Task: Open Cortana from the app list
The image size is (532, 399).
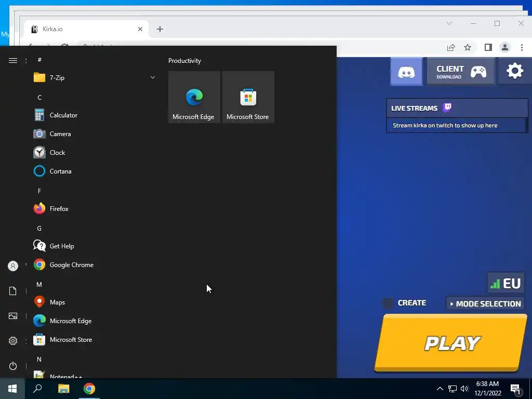Action: pos(95,171)
